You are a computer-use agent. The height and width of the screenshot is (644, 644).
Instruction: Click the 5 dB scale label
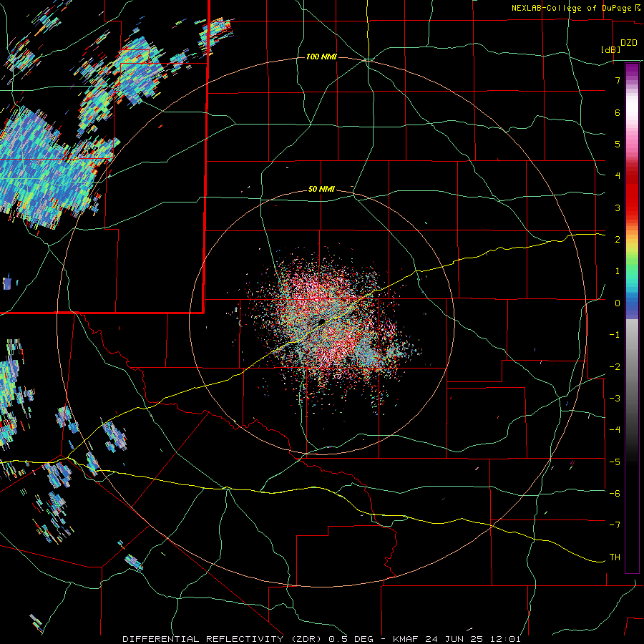[x=618, y=144]
